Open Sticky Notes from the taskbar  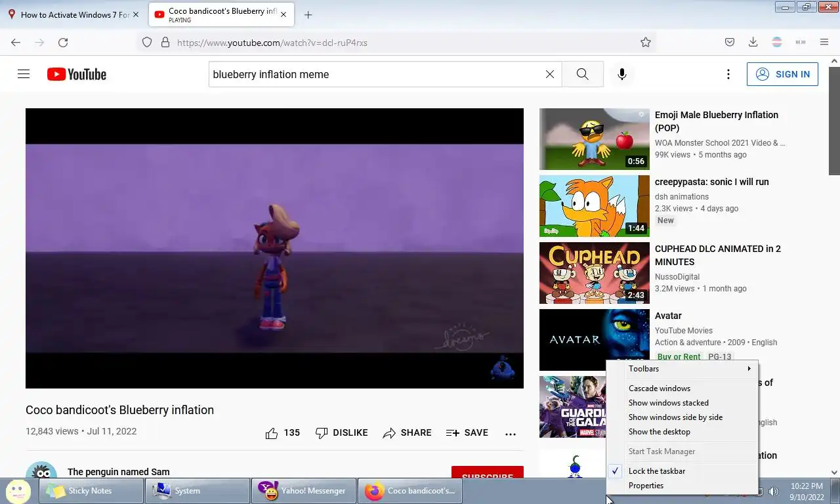[91, 491]
